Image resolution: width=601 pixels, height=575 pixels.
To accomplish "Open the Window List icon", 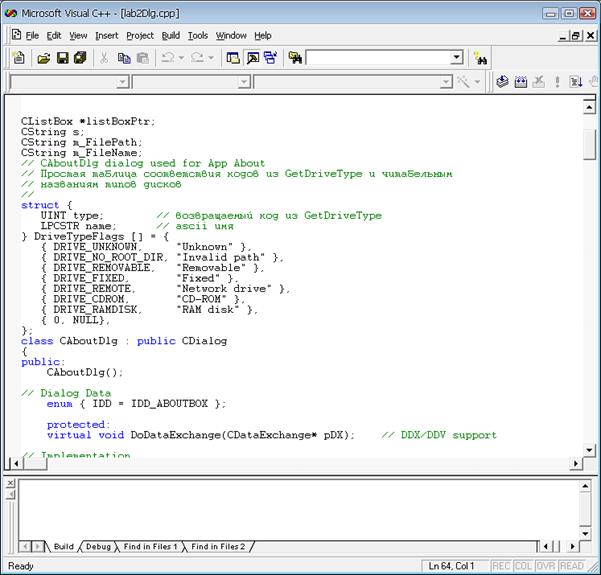I will 271,58.
